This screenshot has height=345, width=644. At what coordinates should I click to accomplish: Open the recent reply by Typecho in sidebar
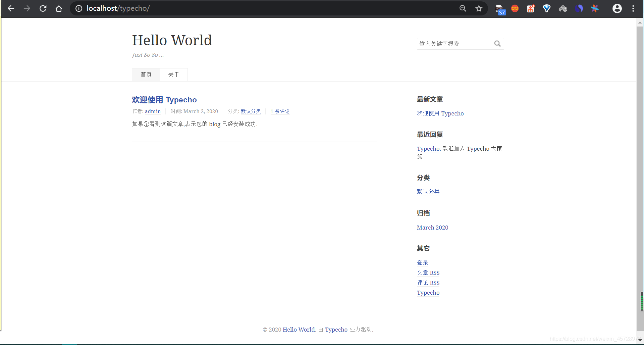click(x=429, y=149)
